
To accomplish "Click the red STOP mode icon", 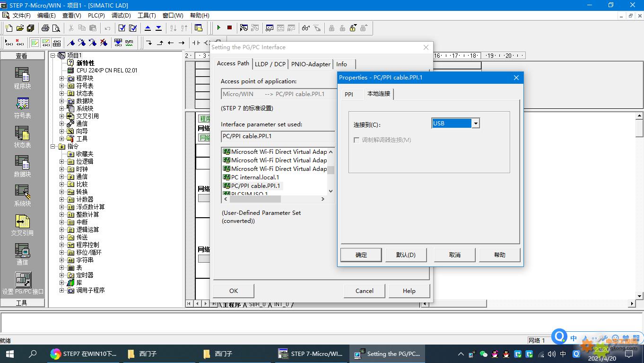I will 229,28.
